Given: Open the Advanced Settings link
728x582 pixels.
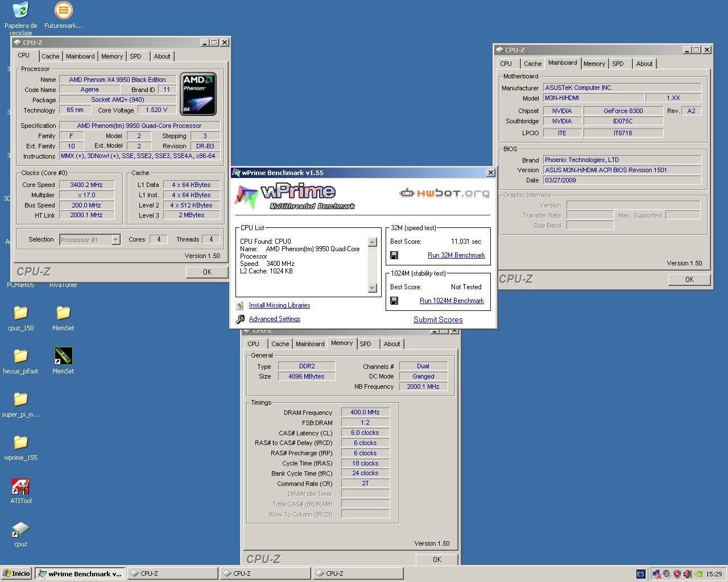Looking at the screenshot, I should [x=275, y=319].
